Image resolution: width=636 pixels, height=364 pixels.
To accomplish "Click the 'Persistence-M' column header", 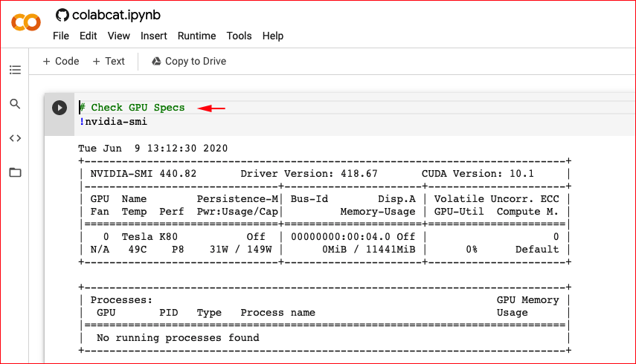I will pos(237,199).
